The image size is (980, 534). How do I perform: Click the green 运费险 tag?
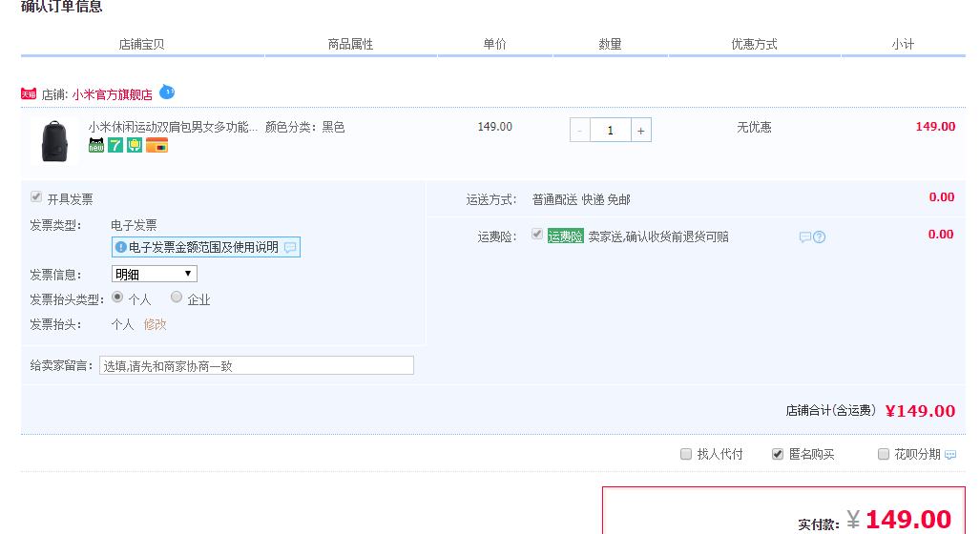[x=566, y=236]
